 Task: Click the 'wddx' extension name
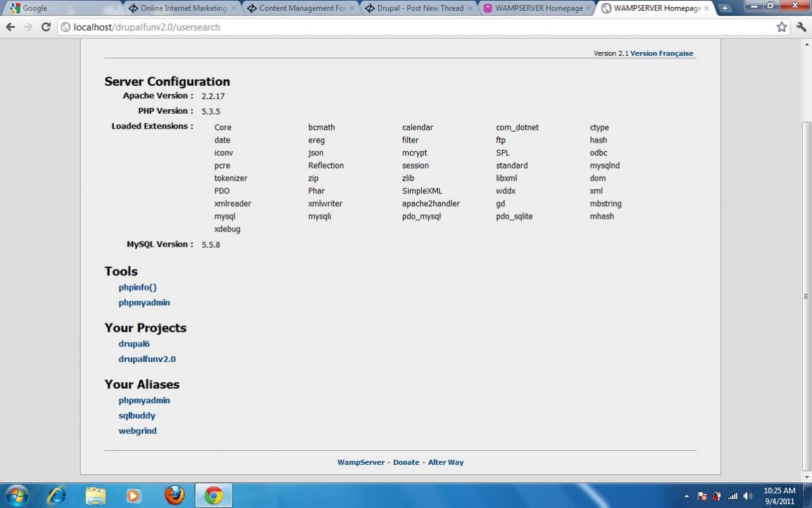click(506, 191)
